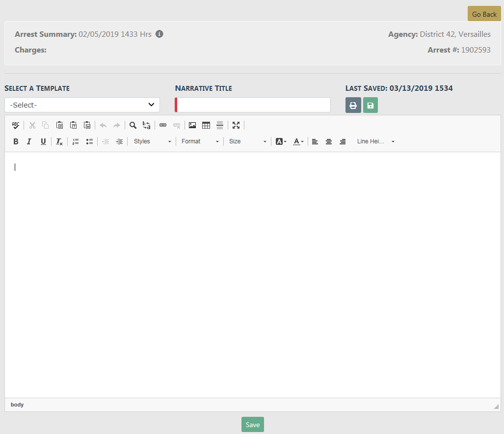Click the insert link icon

coord(163,125)
